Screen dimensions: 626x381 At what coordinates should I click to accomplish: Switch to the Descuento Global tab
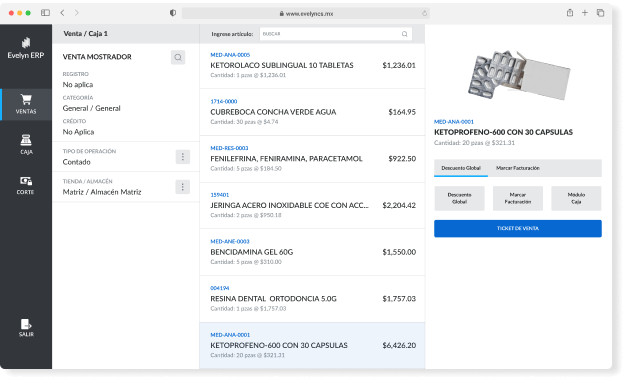(461, 168)
